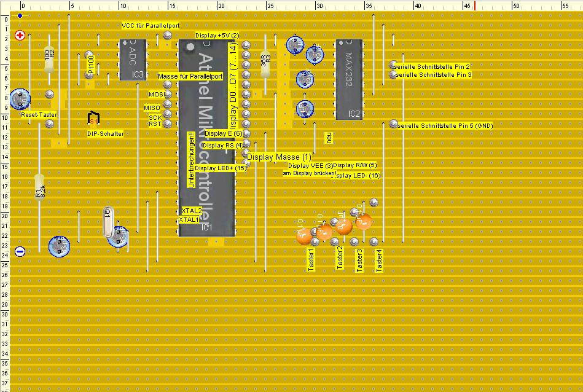Click the Taster4 label

(x=379, y=261)
